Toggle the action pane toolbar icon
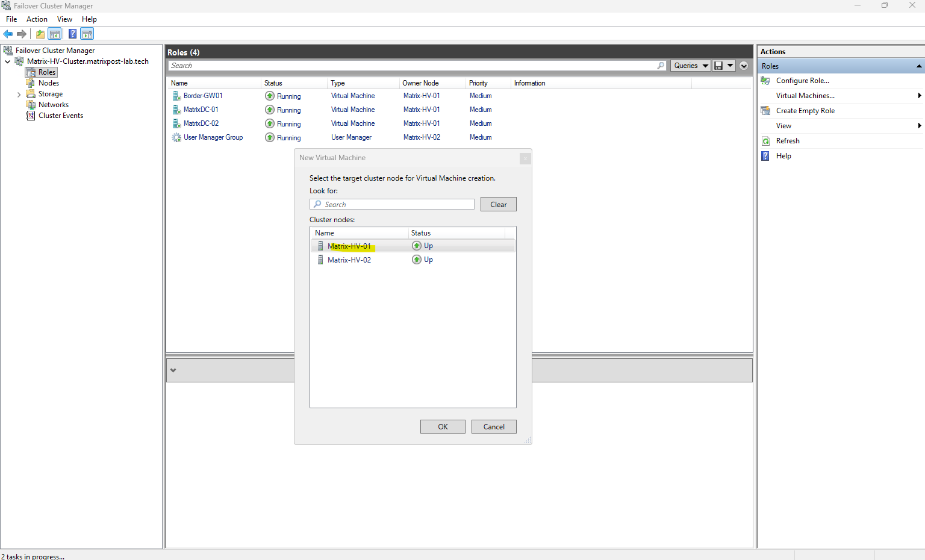Viewport: 925px width, 560px height. [x=87, y=34]
